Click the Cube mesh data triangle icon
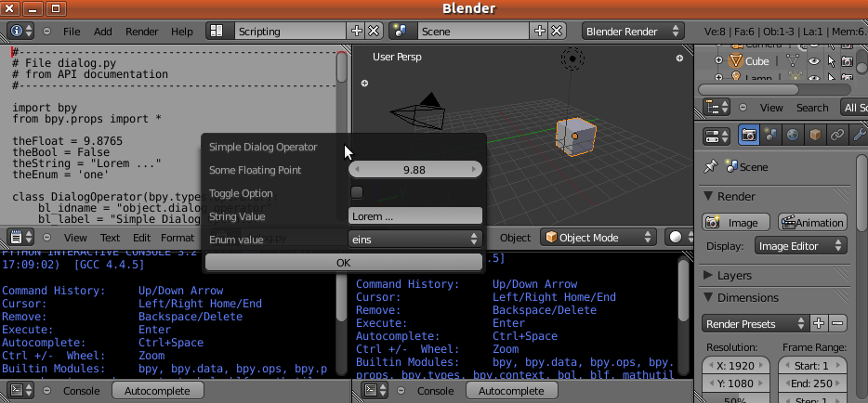 (x=791, y=61)
